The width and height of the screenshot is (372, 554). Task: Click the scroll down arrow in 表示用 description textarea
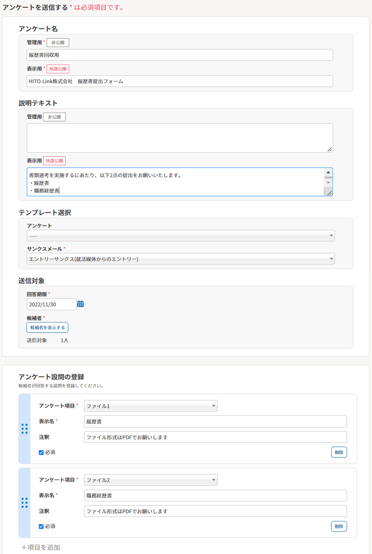(x=328, y=182)
